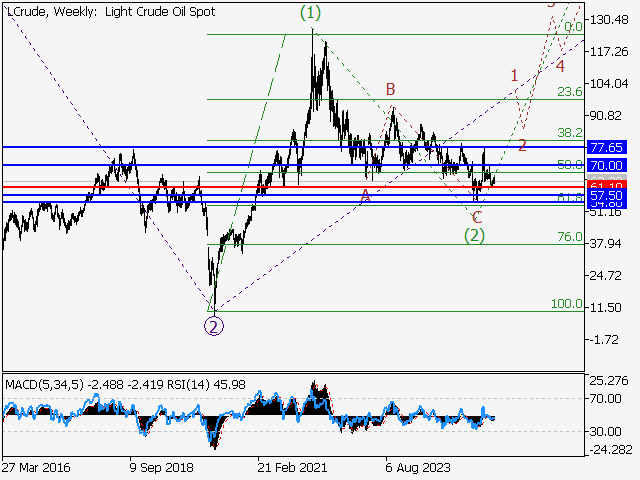
Task: Click the 57.50 blue price level tag
Action: (606, 197)
